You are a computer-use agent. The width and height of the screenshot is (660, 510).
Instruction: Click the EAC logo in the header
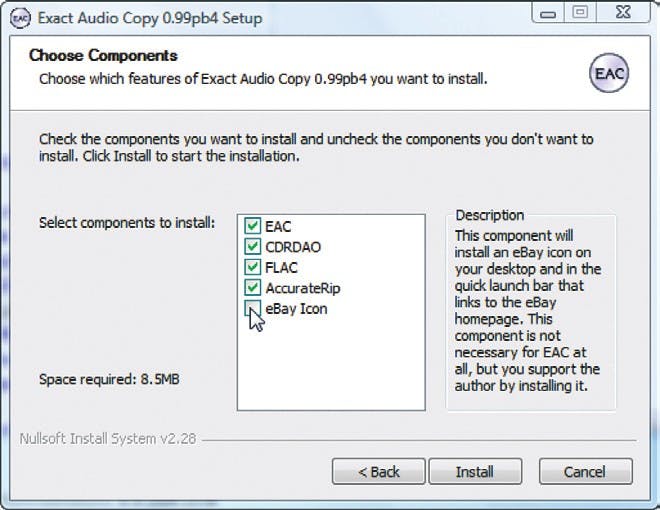coord(608,75)
